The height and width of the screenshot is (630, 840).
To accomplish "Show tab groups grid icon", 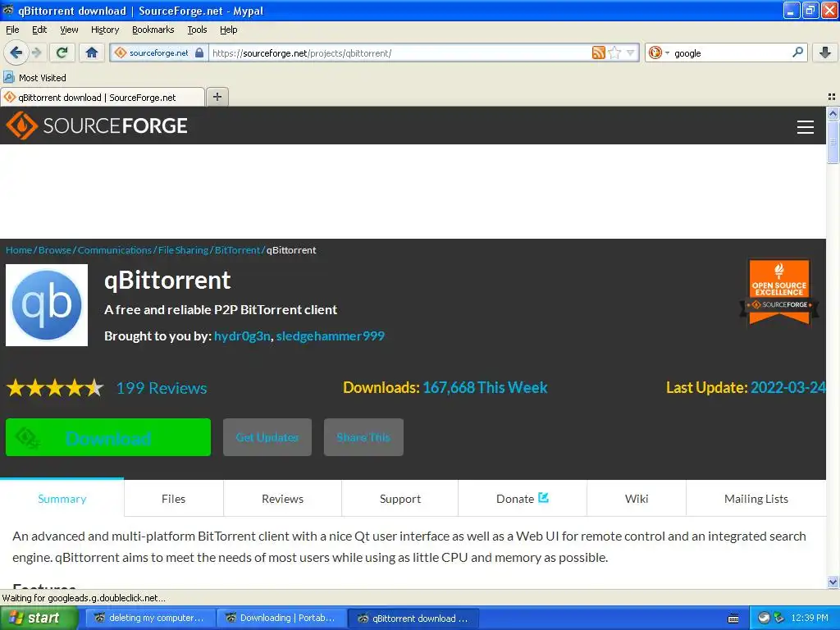I will [832, 97].
